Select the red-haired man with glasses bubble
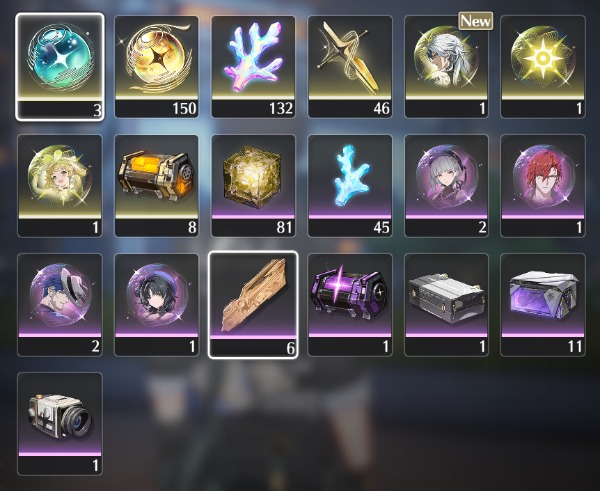Screen dimensions: 600x491 (x=543, y=186)
